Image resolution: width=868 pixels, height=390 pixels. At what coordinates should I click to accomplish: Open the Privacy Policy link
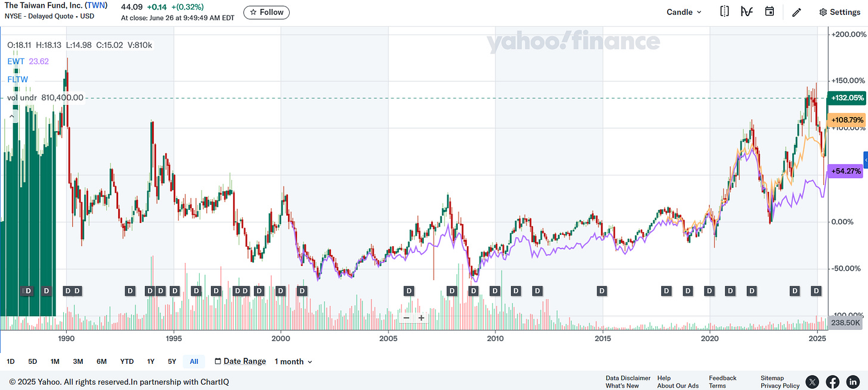pyautogui.click(x=780, y=386)
